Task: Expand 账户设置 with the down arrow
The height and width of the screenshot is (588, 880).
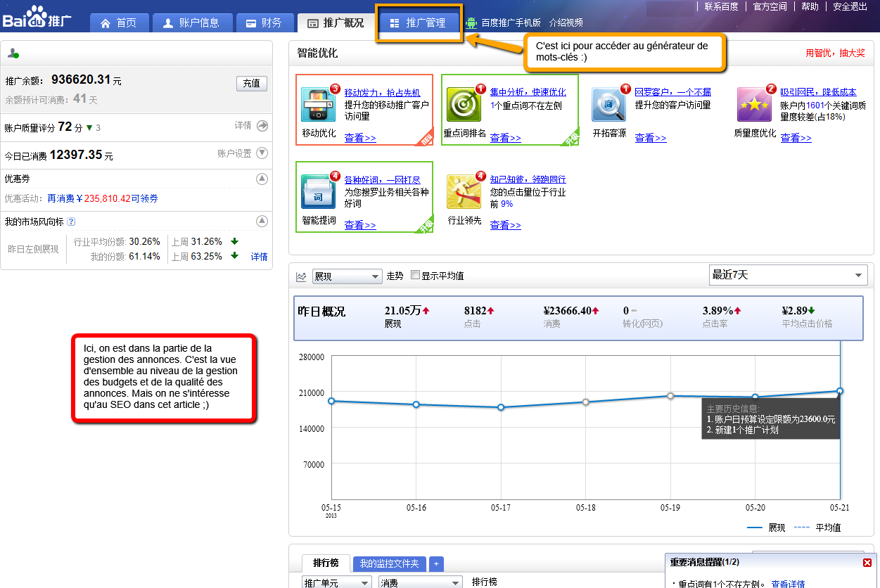Action: click(262, 153)
